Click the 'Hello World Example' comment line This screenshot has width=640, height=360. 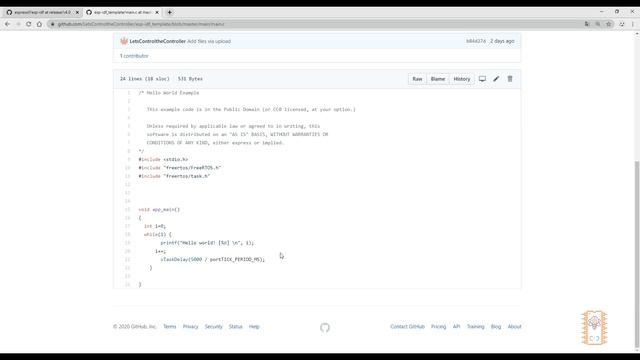169,93
